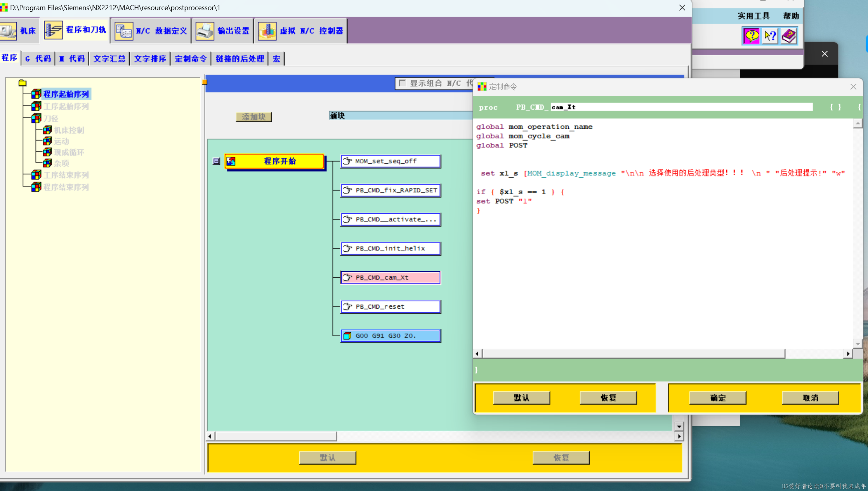Click the 添加块 add block button
Viewport: 868px width, 491px height.
(x=254, y=117)
